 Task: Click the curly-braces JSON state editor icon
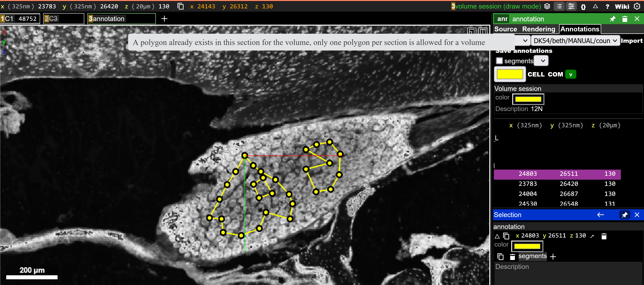pyautogui.click(x=584, y=6)
